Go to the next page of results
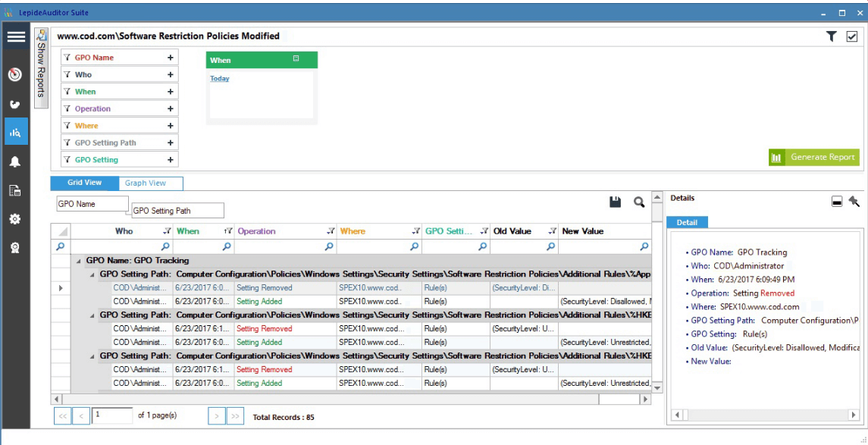This screenshot has width=868, height=445. (x=217, y=416)
